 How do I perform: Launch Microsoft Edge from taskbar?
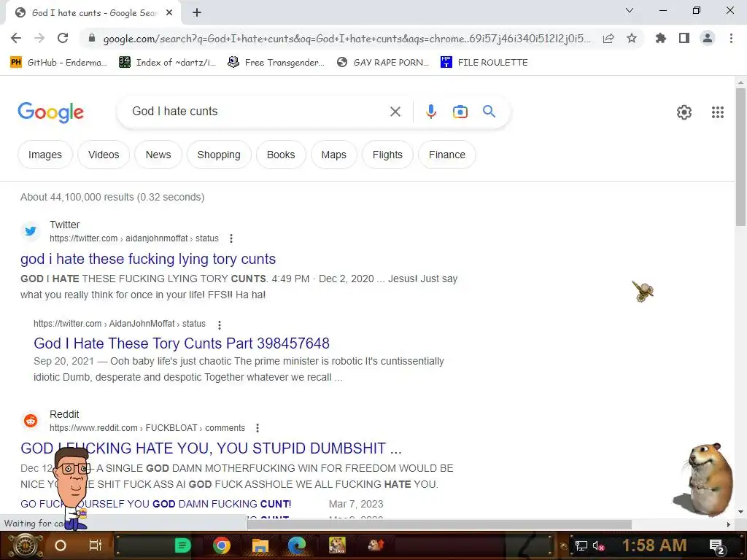pos(297,545)
